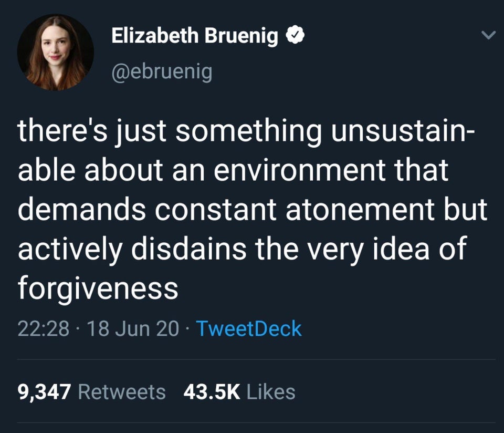Open the Retweets list label
The image size is (504, 433).
pos(121,391)
